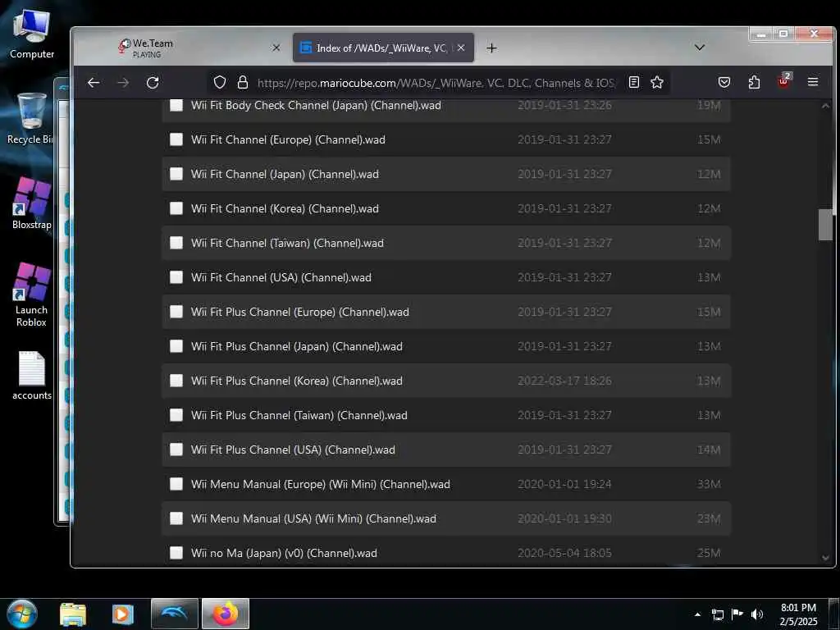Click the page scrollbar down arrow
The height and width of the screenshot is (630, 840).
825,558
